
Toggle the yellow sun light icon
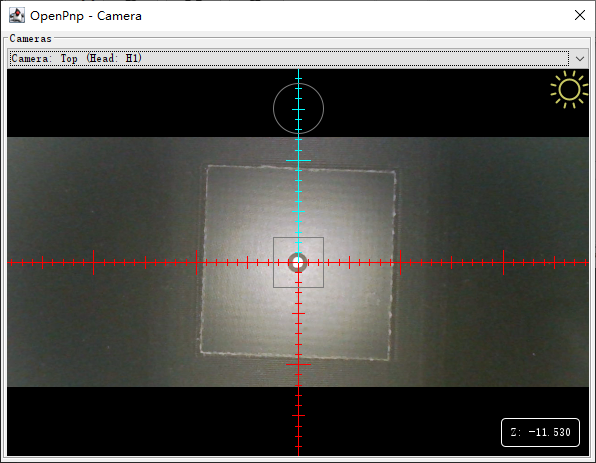(569, 90)
